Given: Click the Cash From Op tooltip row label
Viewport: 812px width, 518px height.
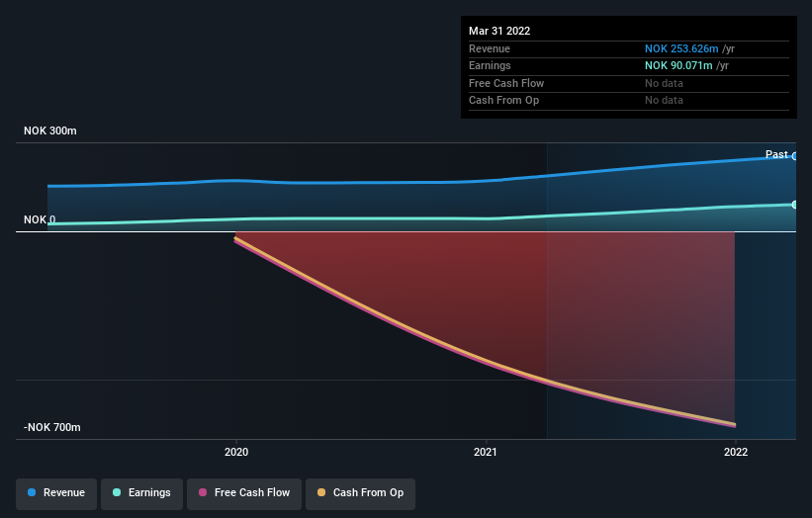Looking at the screenshot, I should tap(503, 101).
